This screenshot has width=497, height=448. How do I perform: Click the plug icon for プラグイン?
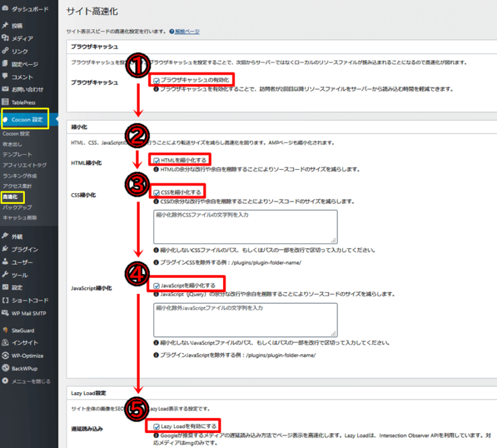pyautogui.click(x=5, y=249)
